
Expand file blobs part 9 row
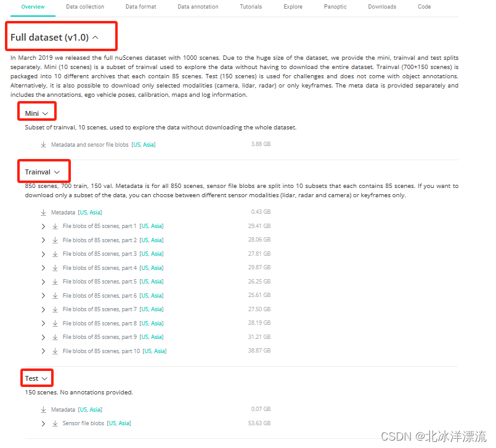tap(43, 338)
